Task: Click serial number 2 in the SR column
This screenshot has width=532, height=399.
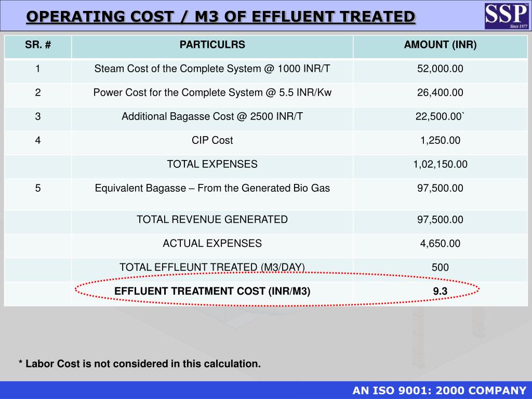Action: [37, 92]
